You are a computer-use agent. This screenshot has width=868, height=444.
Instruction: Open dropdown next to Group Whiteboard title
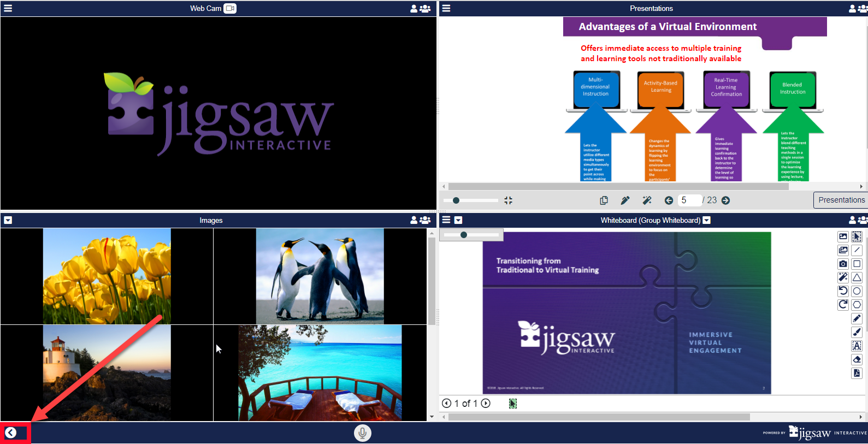(x=706, y=220)
